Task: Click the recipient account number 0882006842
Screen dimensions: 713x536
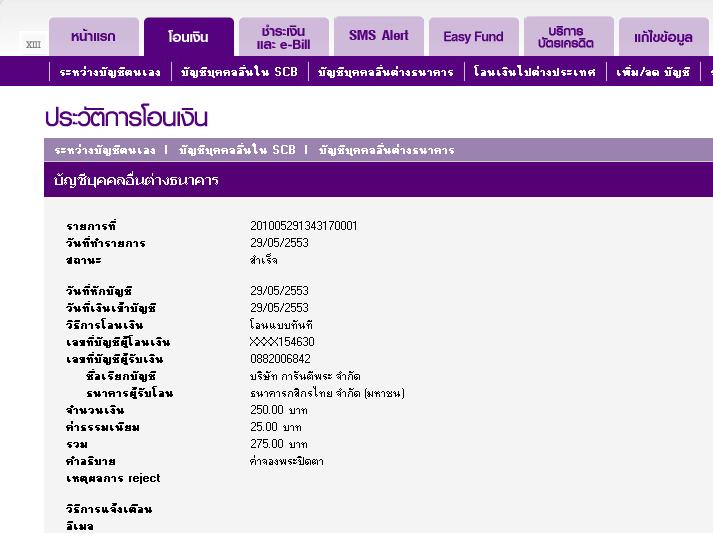Action: coord(280,359)
